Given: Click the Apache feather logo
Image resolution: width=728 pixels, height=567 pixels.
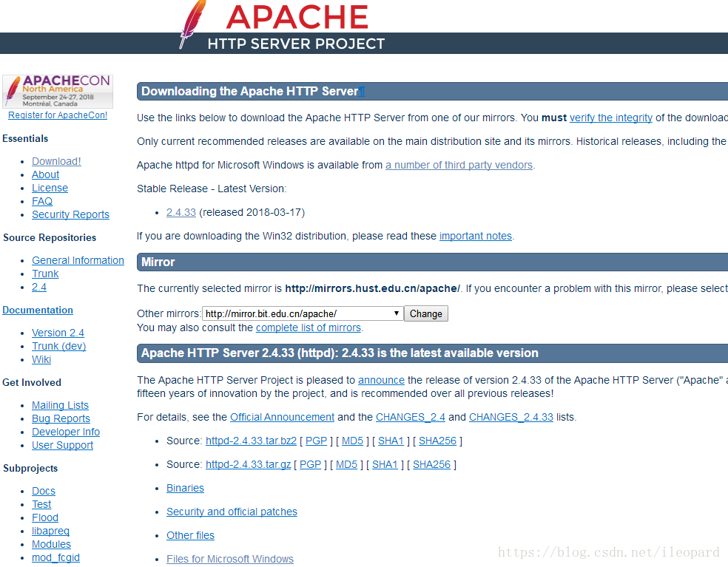Looking at the screenshot, I should pos(192,23).
